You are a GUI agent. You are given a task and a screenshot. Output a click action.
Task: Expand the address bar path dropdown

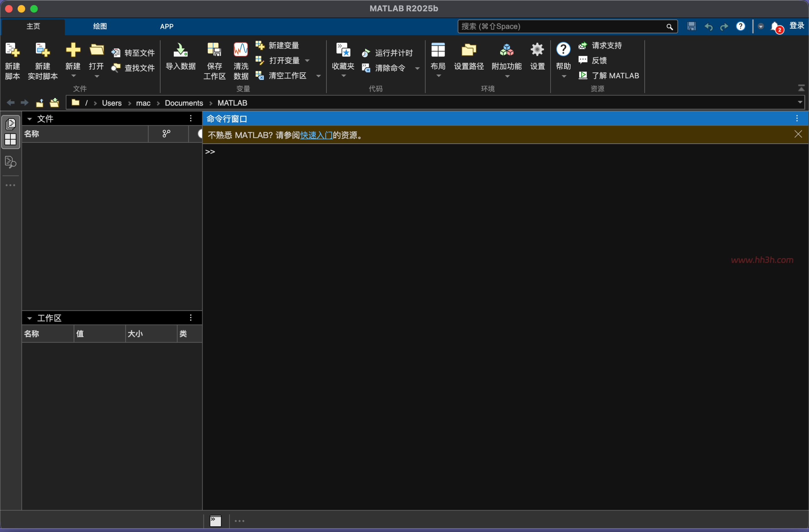point(800,102)
